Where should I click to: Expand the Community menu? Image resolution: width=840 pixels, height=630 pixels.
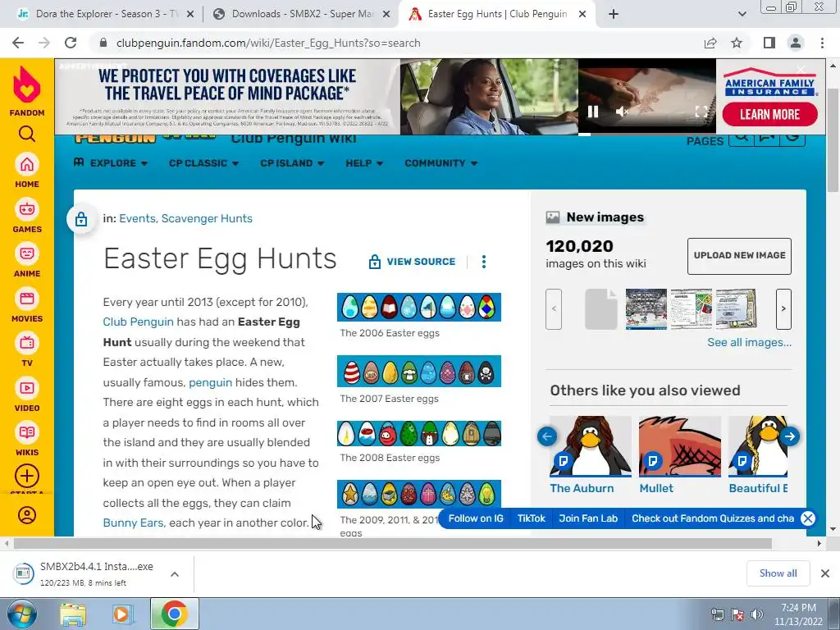click(x=441, y=163)
